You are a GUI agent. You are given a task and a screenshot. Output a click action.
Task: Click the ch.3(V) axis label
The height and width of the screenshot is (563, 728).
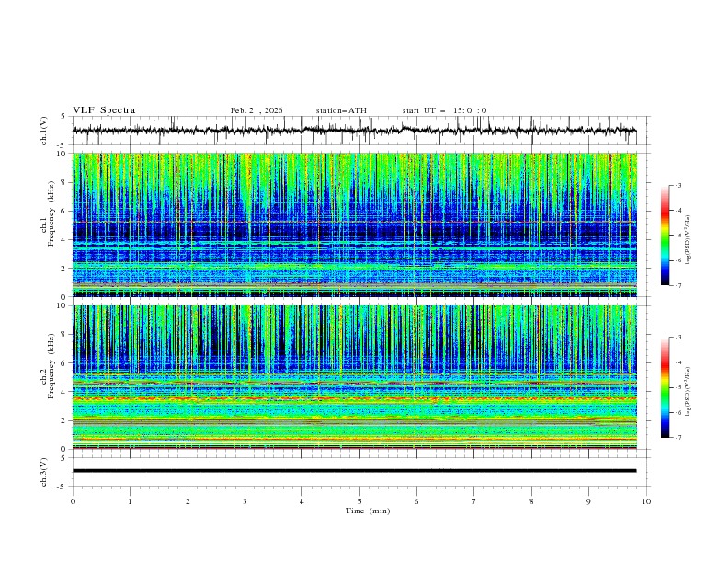[44, 471]
